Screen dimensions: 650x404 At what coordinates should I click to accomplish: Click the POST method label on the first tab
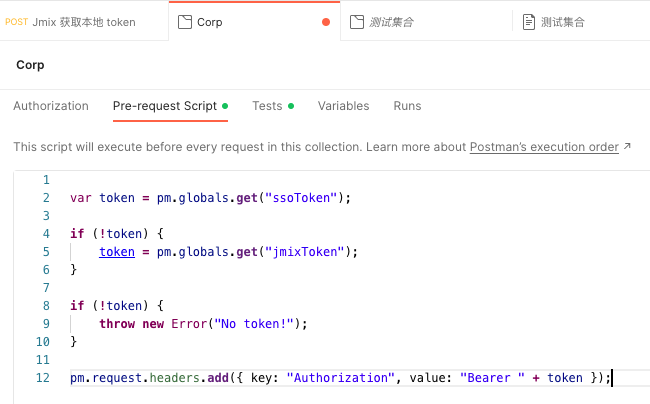(17, 22)
